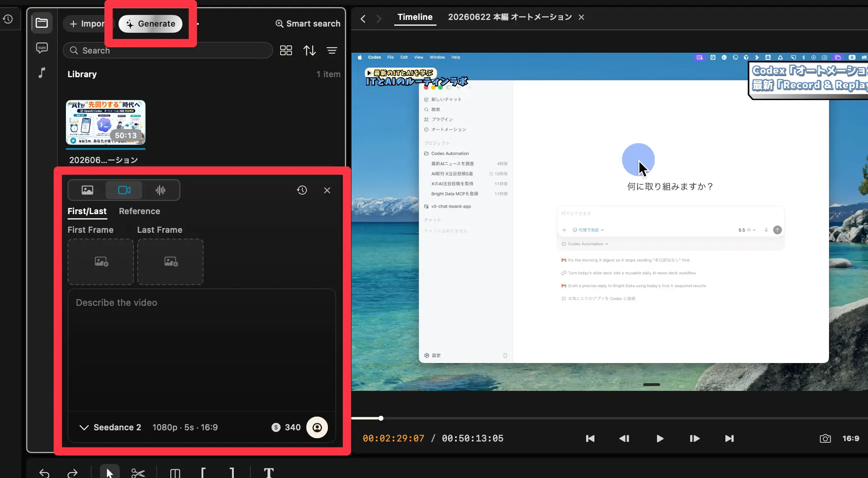Open the Window menu in the preview

(437, 57)
